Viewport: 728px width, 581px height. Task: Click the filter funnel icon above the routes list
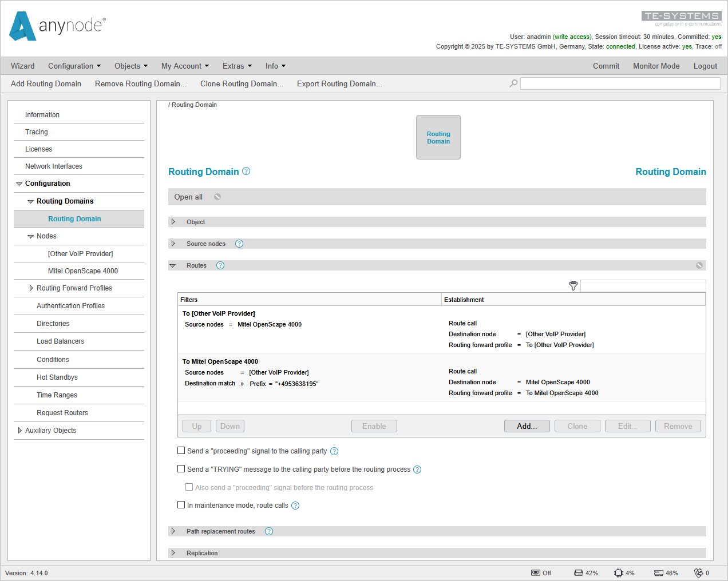click(573, 285)
